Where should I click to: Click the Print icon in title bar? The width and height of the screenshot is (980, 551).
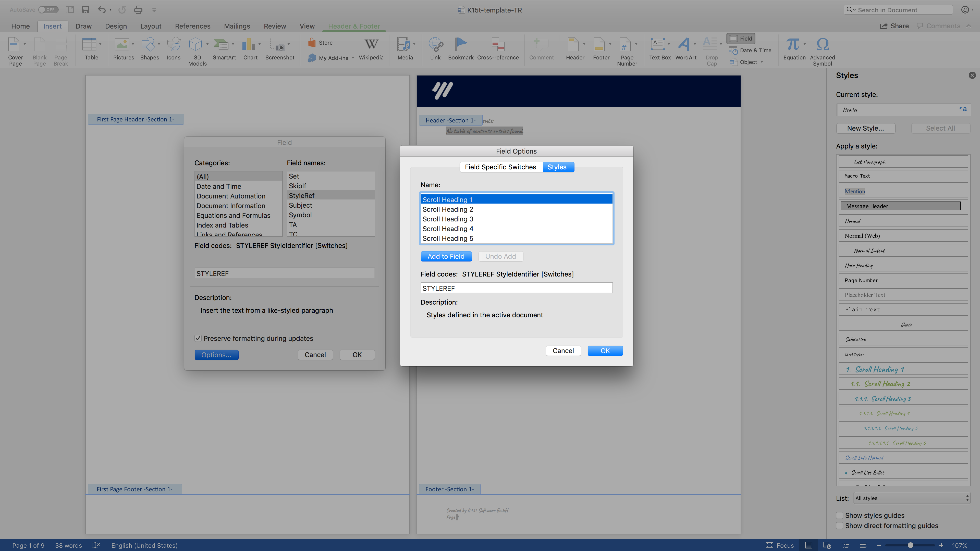pos(138,10)
